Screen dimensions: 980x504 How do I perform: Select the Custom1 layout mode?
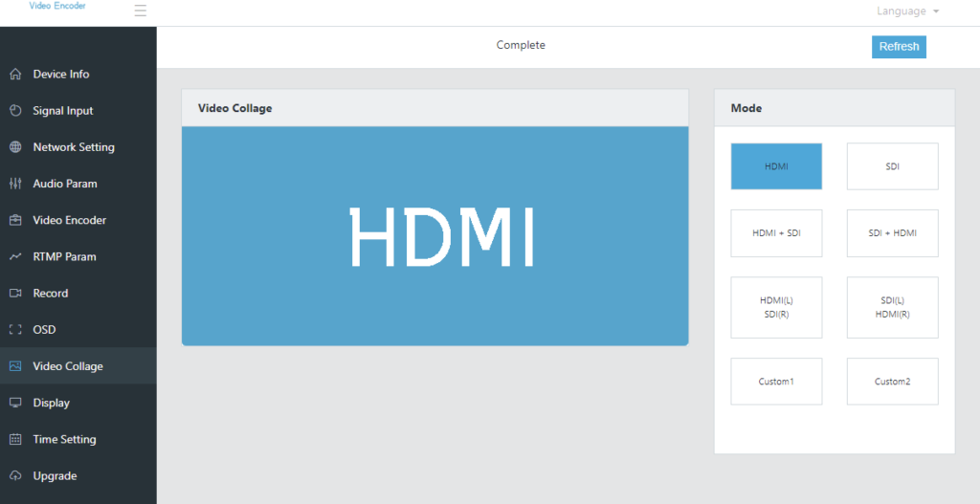tap(776, 382)
